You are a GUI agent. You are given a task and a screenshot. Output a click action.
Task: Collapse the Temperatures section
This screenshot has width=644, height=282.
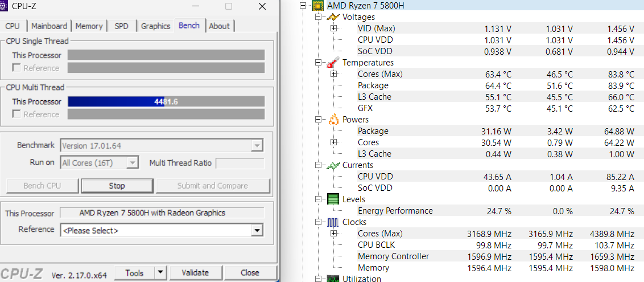pos(319,63)
